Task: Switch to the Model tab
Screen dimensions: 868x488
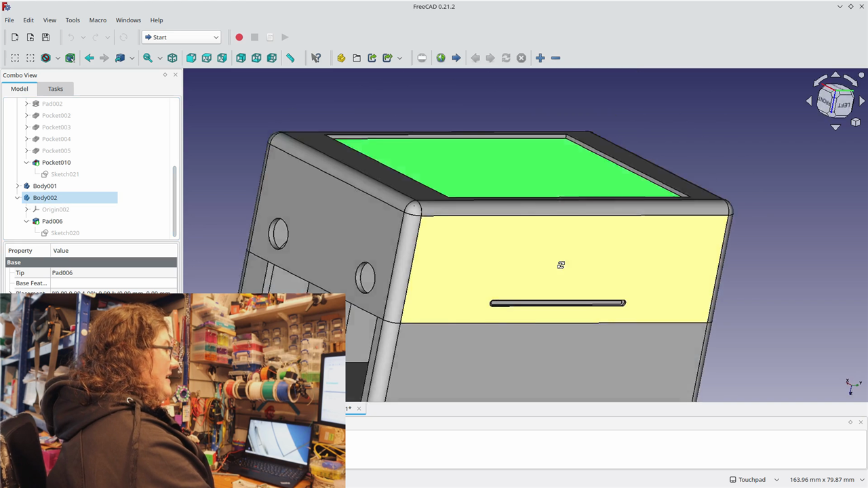Action: 20,89
